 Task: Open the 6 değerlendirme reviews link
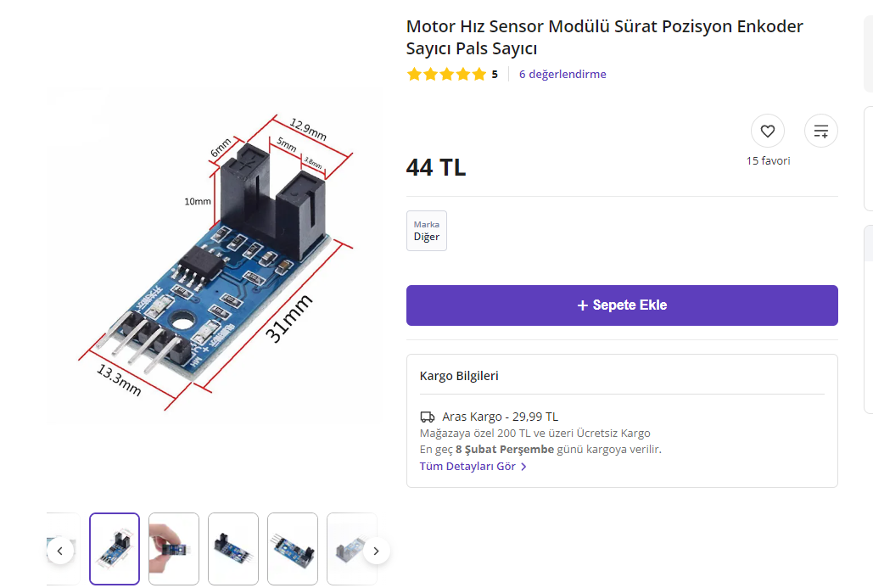tap(562, 75)
